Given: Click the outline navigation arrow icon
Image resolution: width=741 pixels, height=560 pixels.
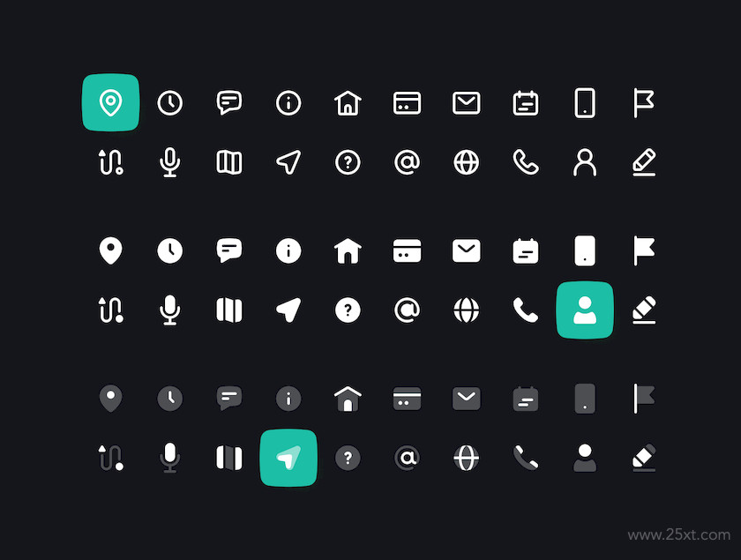Looking at the screenshot, I should pos(288,162).
